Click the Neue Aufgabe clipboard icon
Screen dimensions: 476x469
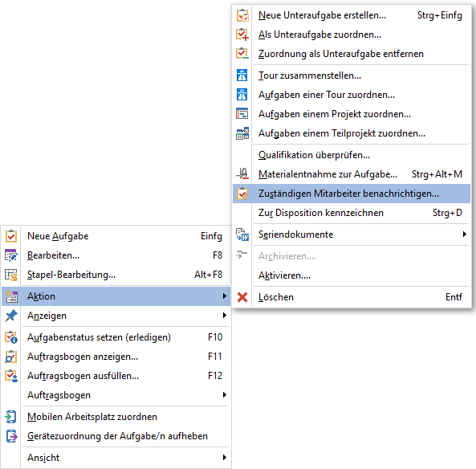pos(11,236)
